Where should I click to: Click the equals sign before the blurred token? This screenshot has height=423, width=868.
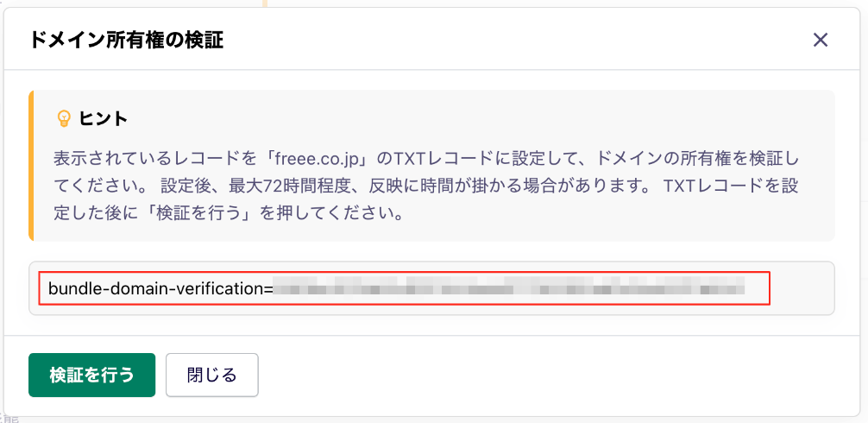point(268,288)
